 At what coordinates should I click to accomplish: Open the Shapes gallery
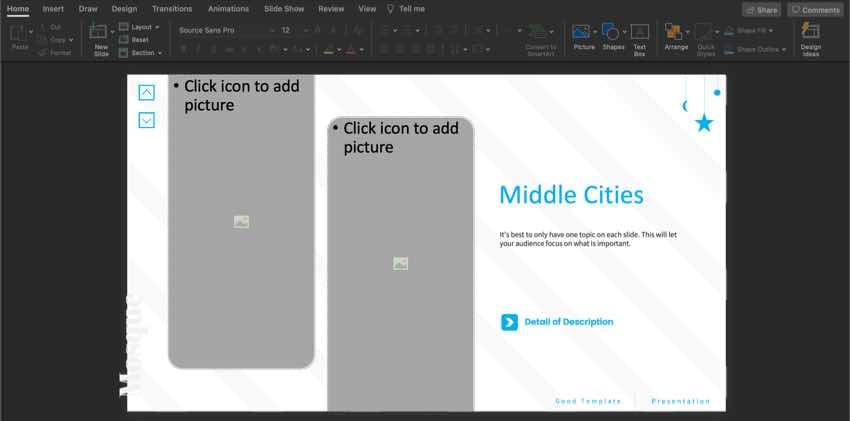(612, 33)
